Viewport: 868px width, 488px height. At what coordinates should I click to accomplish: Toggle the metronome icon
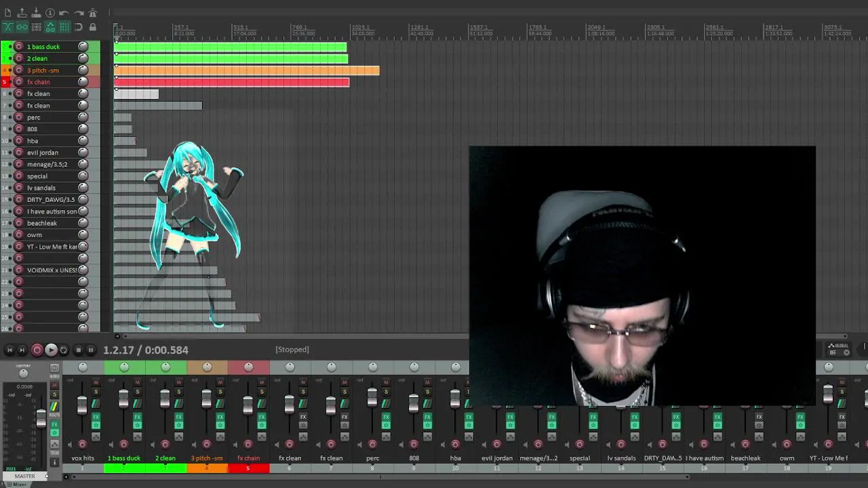click(93, 13)
